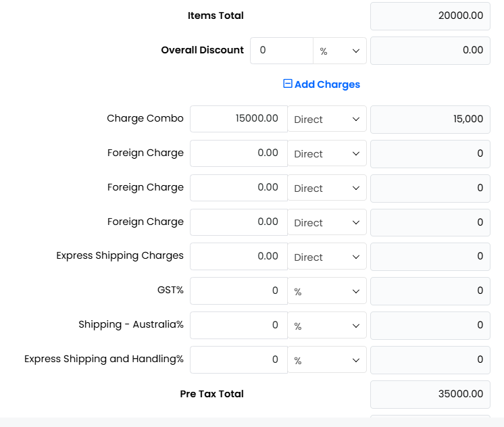504x427 pixels.
Task: Click the Items Total amount field
Action: pos(430,16)
